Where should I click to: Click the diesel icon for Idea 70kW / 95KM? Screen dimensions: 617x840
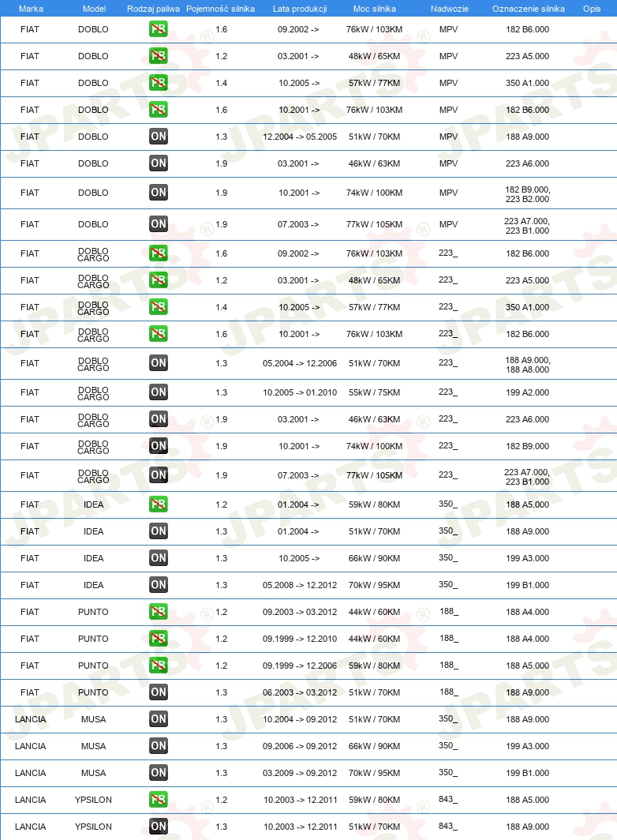pyautogui.click(x=158, y=584)
